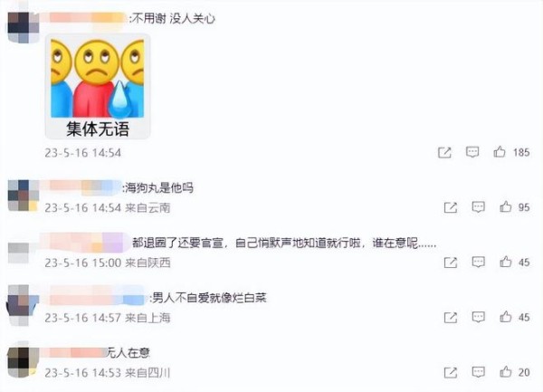Image resolution: width=543 pixels, height=392 pixels.
Task: Reply to the 不用谢 没人关心 comment
Action: tap(472, 152)
